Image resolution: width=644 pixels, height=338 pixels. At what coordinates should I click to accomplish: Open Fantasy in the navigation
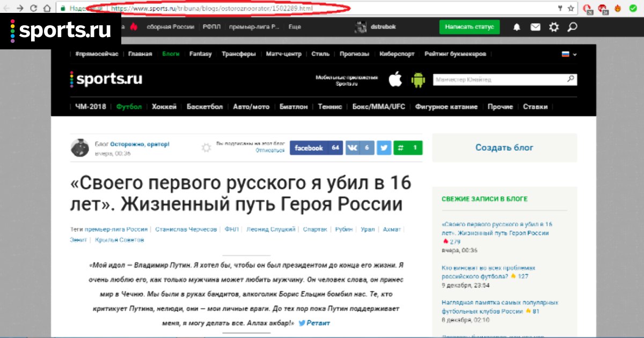pyautogui.click(x=200, y=54)
